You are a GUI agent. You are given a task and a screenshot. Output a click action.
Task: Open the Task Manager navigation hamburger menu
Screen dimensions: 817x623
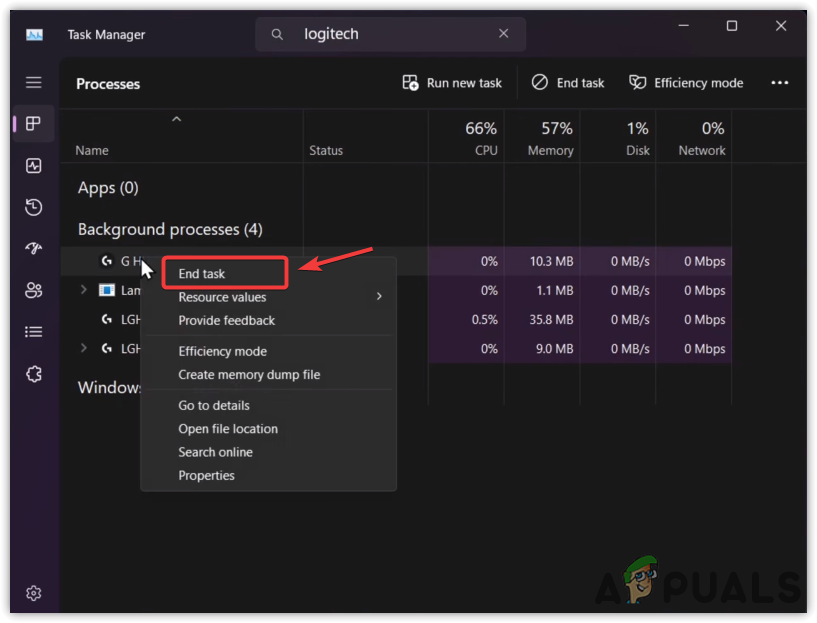click(x=34, y=83)
